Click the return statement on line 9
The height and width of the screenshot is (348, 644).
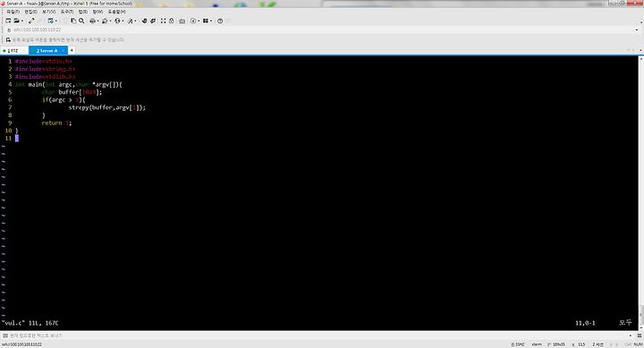point(56,123)
